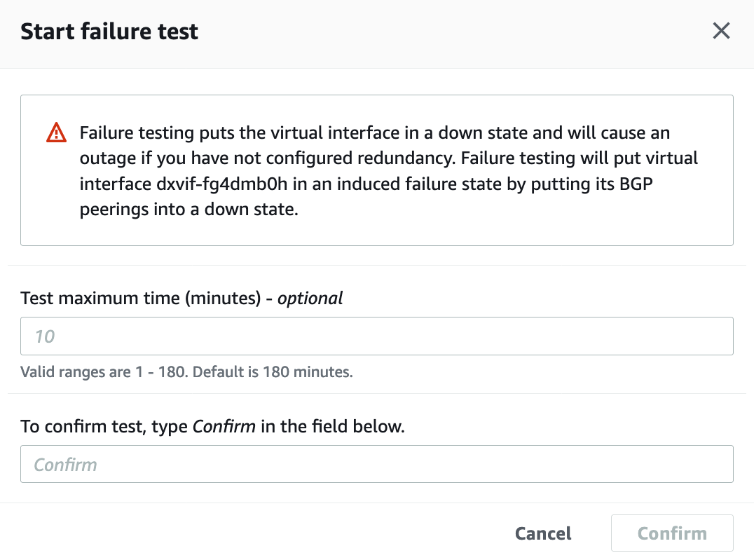Click the italic "optional" word in the label
This screenshot has height=560, width=754.
(310, 298)
